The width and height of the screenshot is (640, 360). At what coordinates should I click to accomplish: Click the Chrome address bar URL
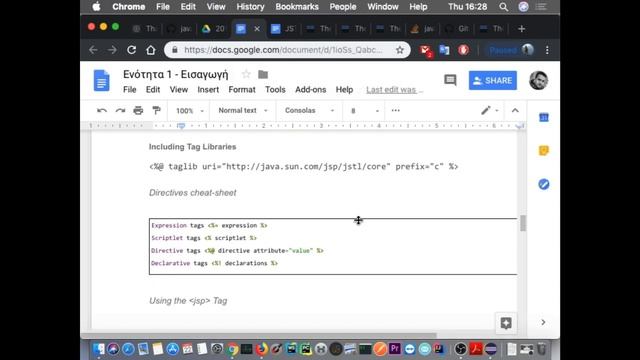(x=283, y=50)
